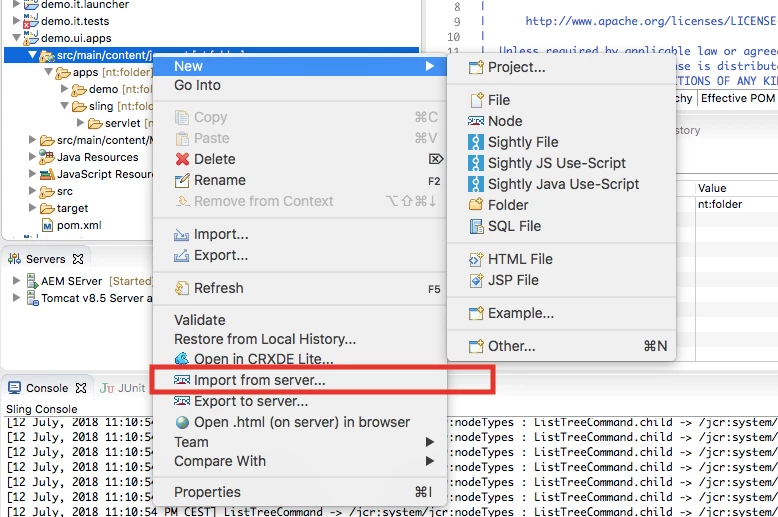Open the Team submenu
The height and width of the screenshot is (517, 778).
pyautogui.click(x=300, y=442)
